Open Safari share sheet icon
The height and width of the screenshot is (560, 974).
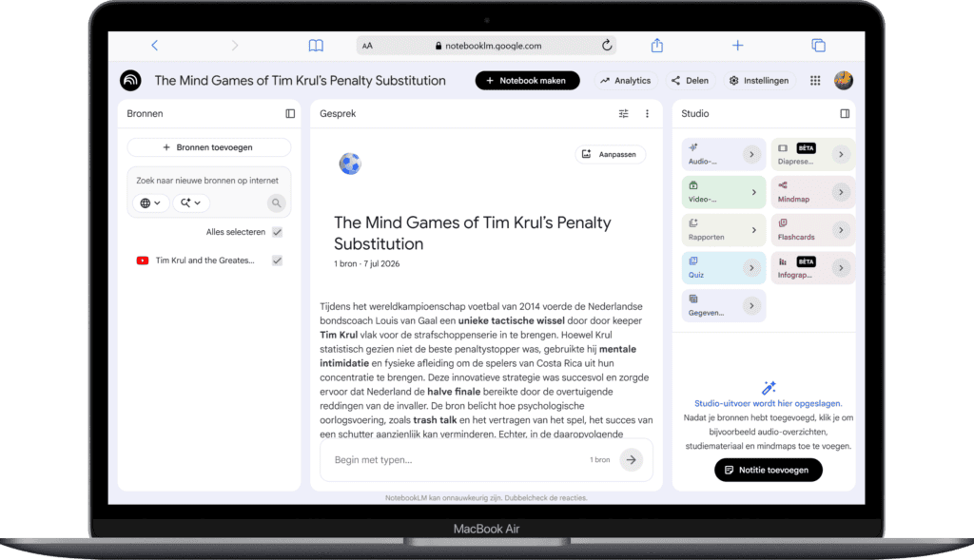tap(657, 45)
